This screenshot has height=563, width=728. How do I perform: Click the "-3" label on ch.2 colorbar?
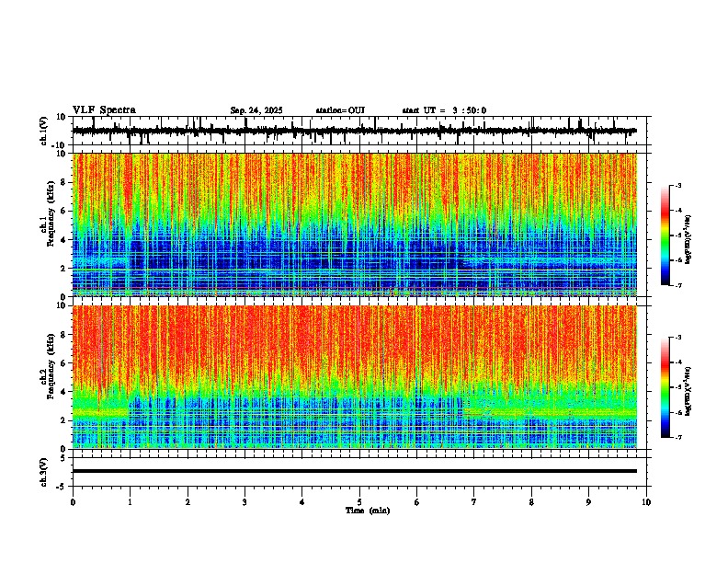point(678,338)
